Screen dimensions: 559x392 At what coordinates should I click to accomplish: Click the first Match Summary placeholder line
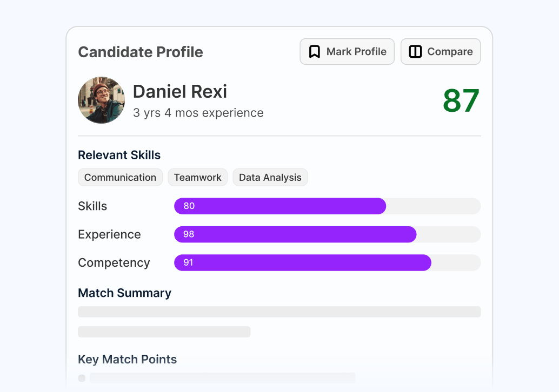pyautogui.click(x=279, y=312)
